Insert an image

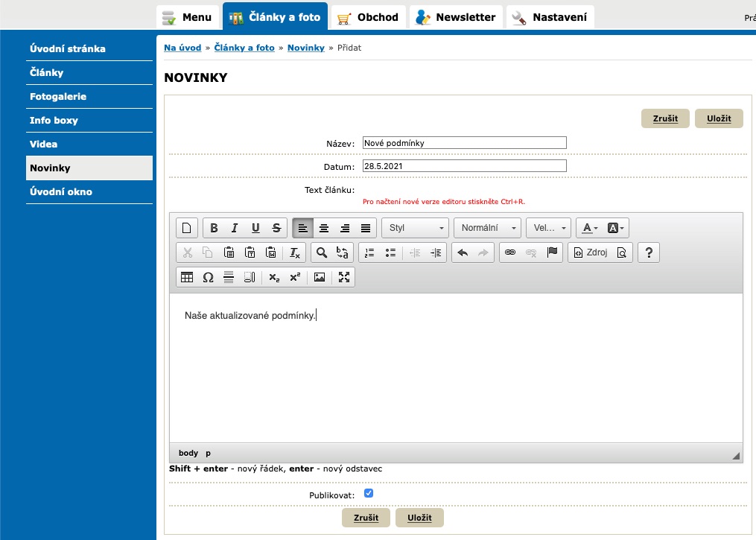pos(320,277)
